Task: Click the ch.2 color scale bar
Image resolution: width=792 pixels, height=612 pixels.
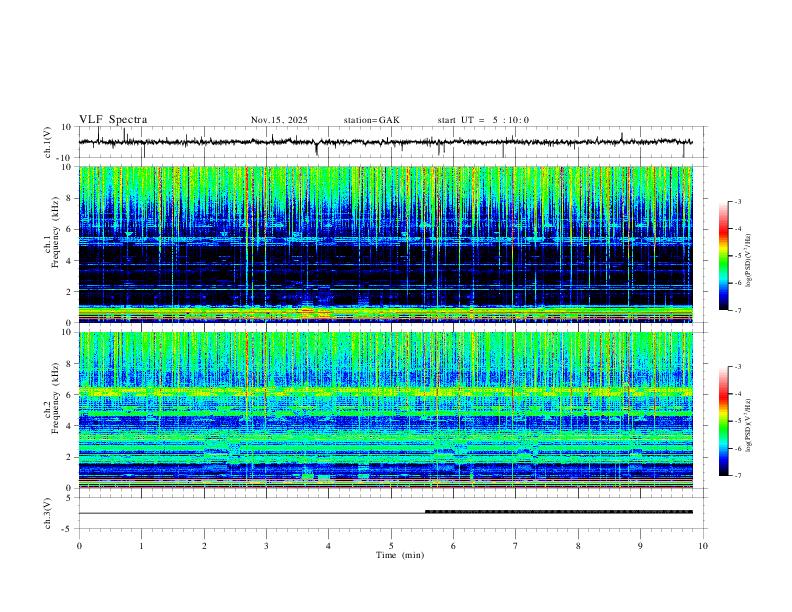Action: point(724,421)
